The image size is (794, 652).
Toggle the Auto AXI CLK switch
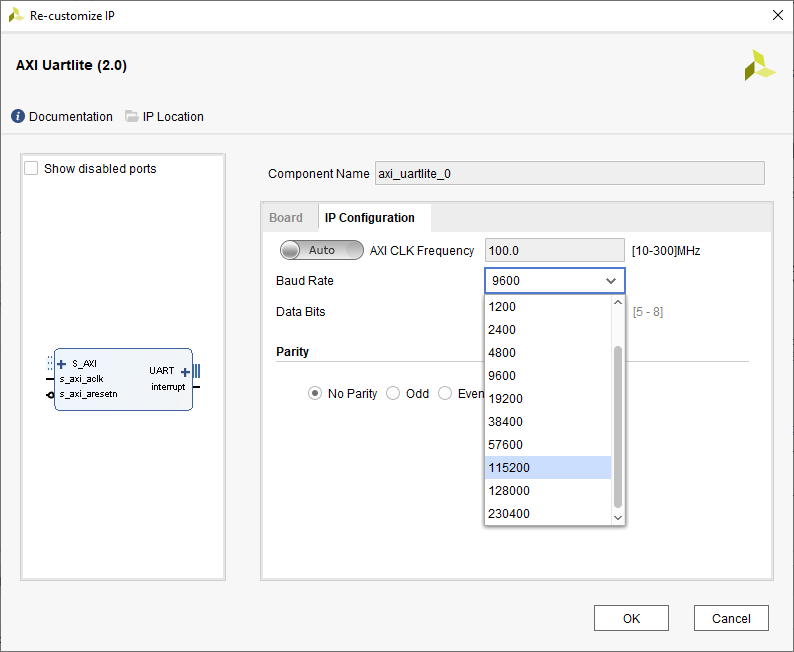321,250
